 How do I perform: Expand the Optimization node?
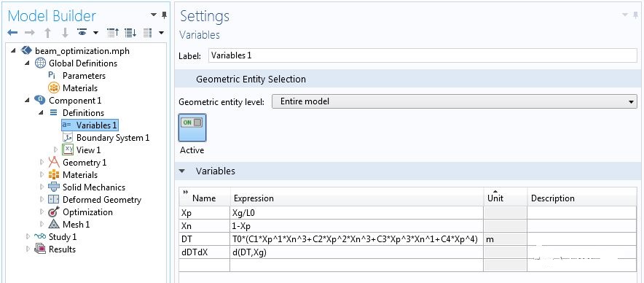(x=42, y=212)
